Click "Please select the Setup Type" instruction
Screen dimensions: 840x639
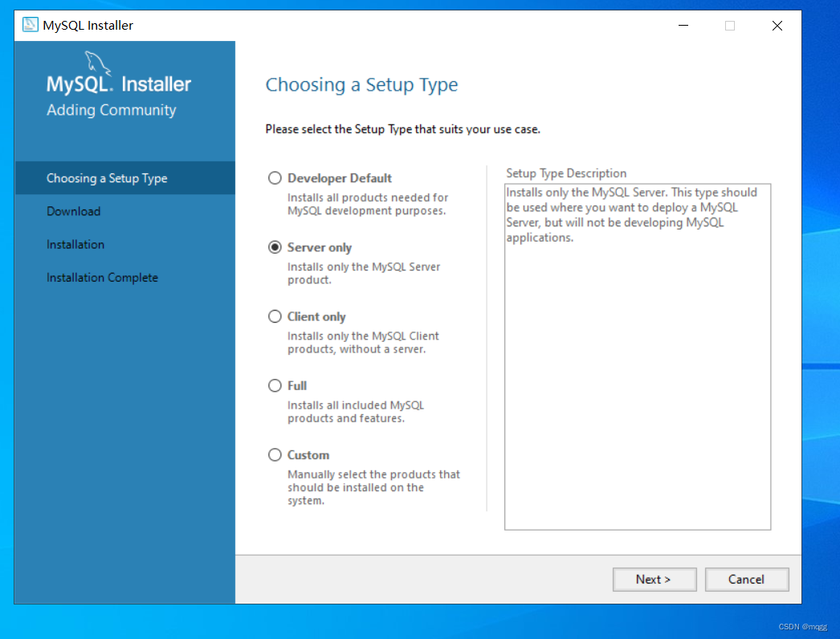(x=403, y=129)
